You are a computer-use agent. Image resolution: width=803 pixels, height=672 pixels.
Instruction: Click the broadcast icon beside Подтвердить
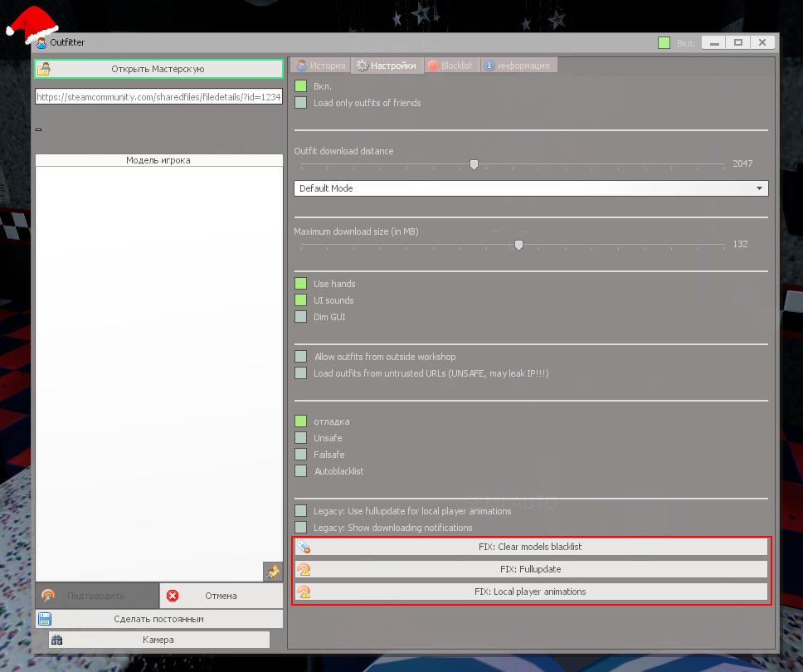coord(48,595)
